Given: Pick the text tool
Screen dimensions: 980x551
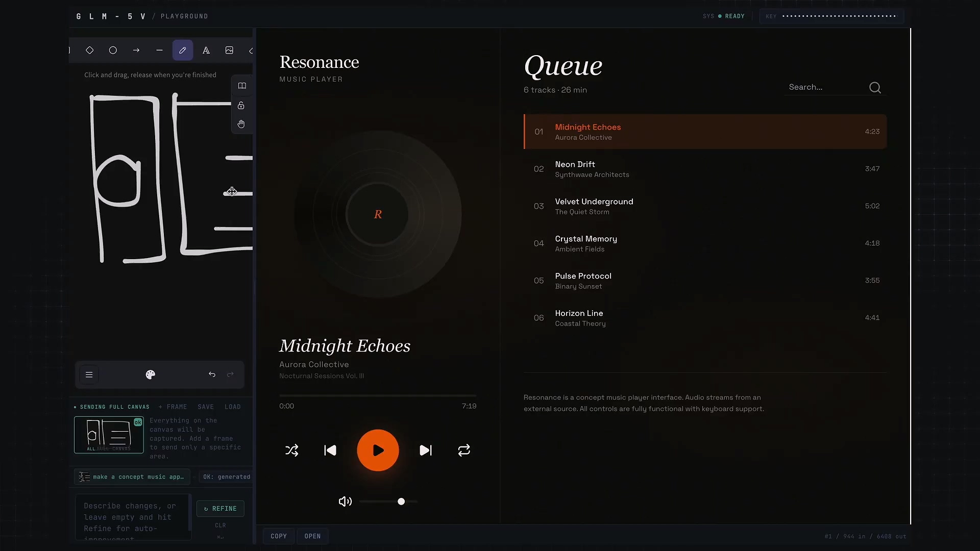Looking at the screenshot, I should click(x=206, y=51).
